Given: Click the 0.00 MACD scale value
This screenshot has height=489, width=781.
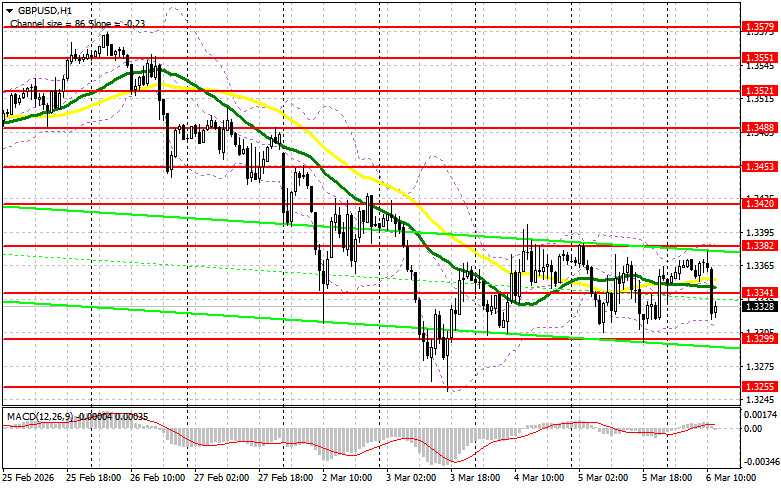Looking at the screenshot, I should pyautogui.click(x=753, y=428).
